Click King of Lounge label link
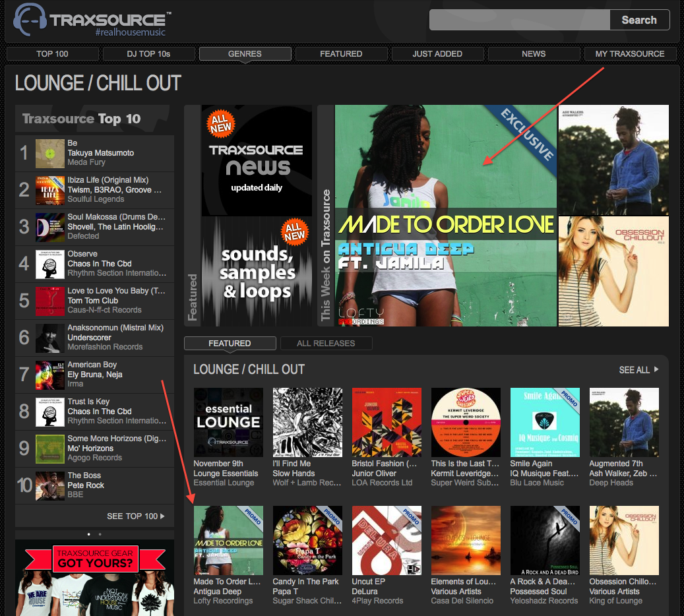 (616, 601)
